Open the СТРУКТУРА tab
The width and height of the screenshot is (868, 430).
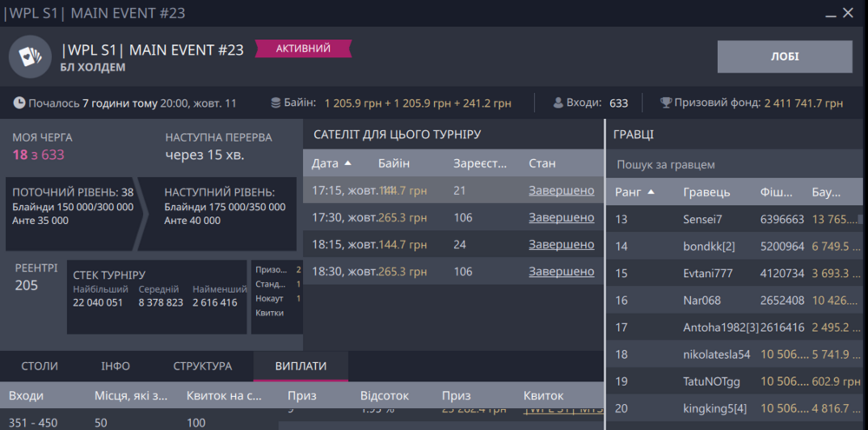(x=202, y=366)
